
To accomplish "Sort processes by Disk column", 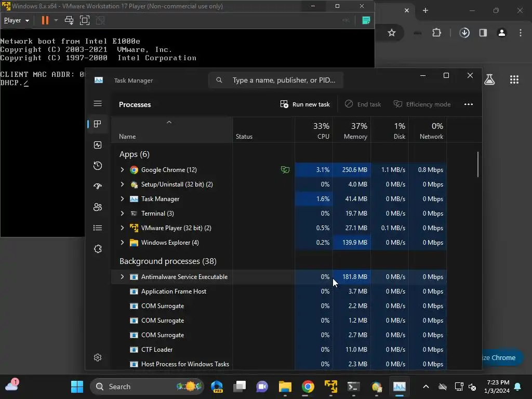I will coord(390,130).
